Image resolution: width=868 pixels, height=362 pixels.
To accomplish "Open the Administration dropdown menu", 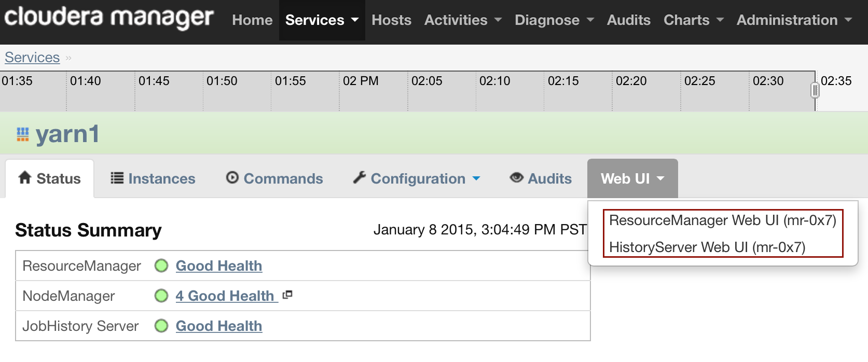I will click(794, 20).
